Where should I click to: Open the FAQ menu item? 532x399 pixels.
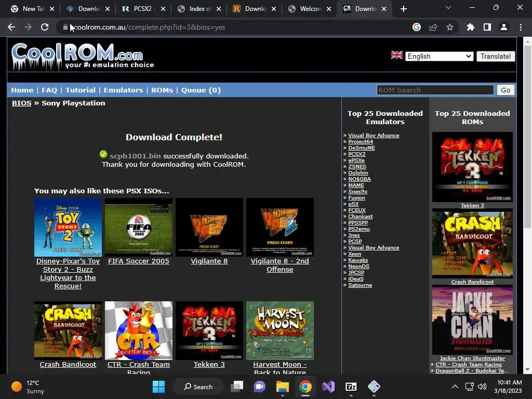pyautogui.click(x=49, y=90)
